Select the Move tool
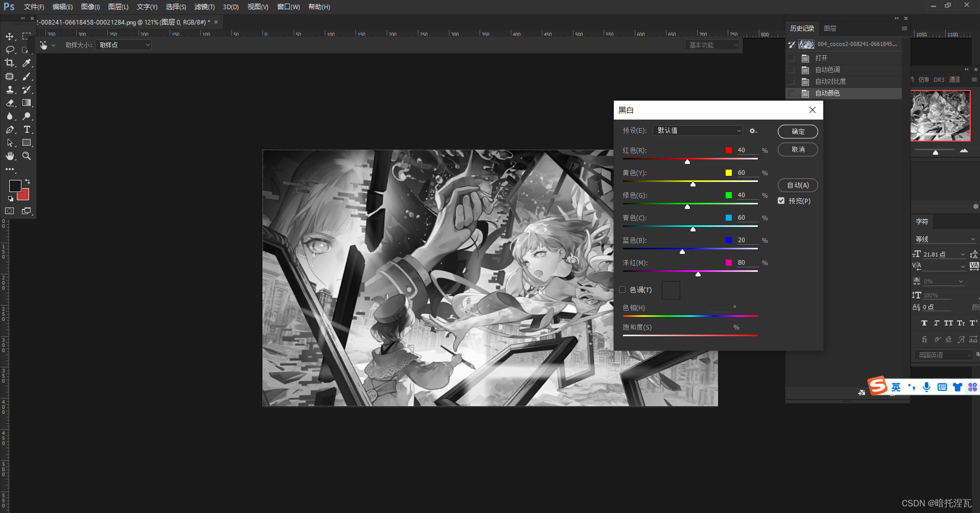 click(10, 36)
